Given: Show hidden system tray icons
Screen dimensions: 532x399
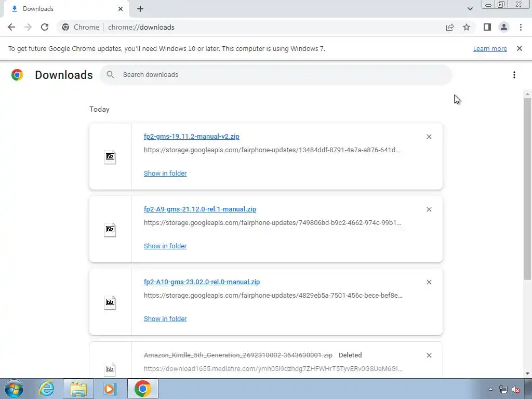Looking at the screenshot, I should tap(490, 389).
